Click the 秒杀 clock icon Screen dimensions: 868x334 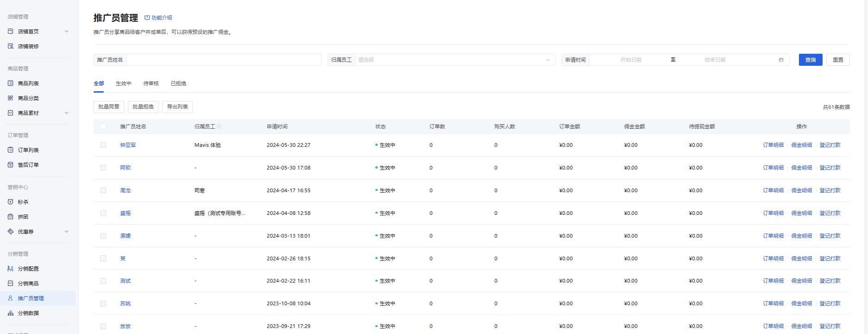click(x=11, y=202)
